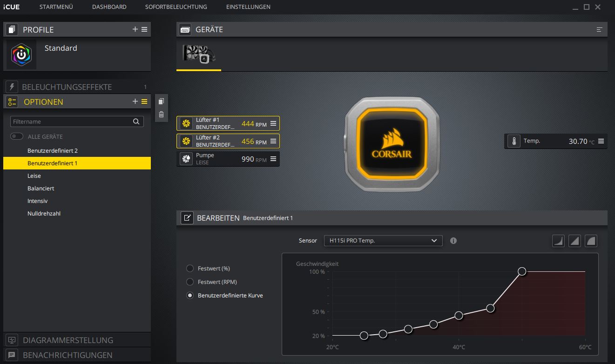Screen dimensions: 615x364
Task: Expand the Diagrammerstellung section
Action: 77,340
